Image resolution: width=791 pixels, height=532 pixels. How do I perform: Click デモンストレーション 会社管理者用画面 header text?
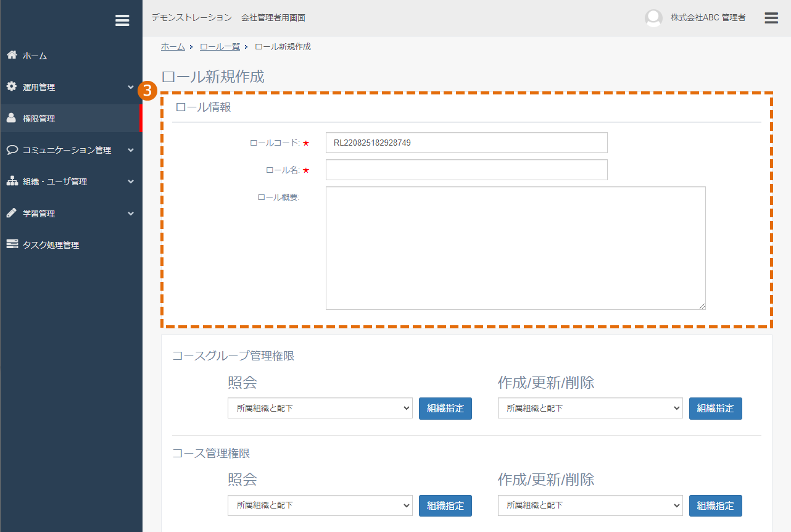coord(228,18)
